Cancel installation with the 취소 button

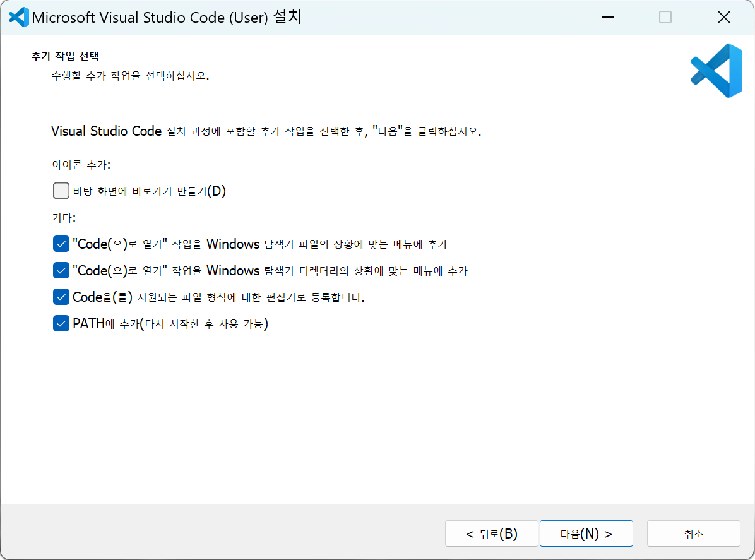click(693, 533)
